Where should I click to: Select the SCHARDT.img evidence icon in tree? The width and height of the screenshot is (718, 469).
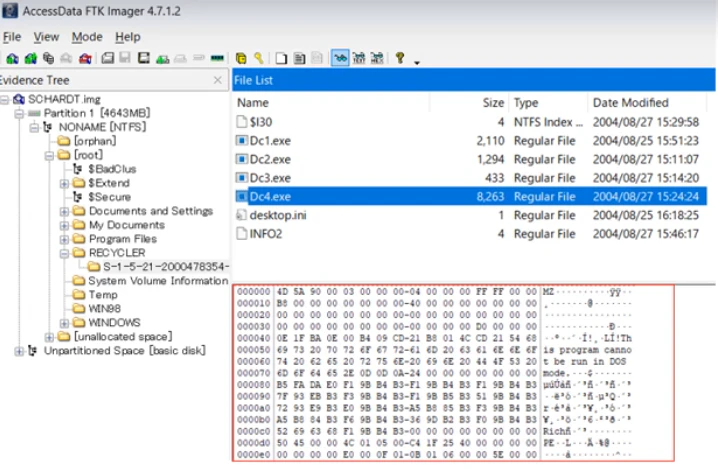click(19, 99)
